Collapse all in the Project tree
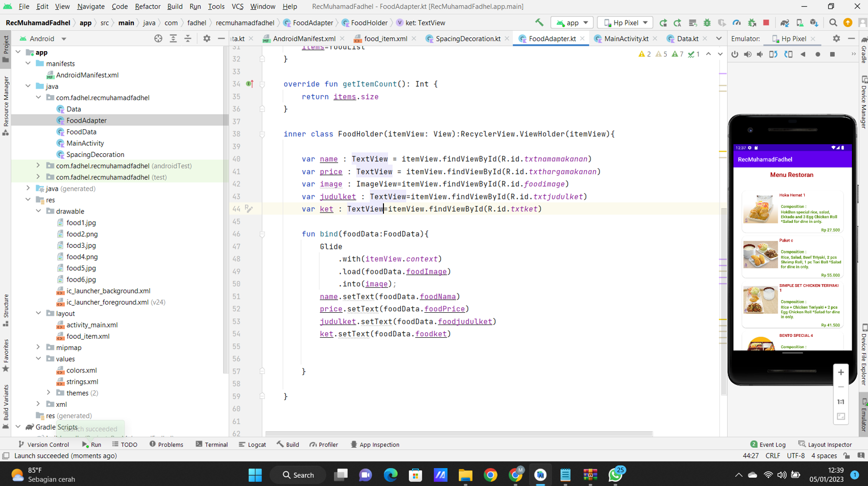868x486 pixels. (188, 38)
